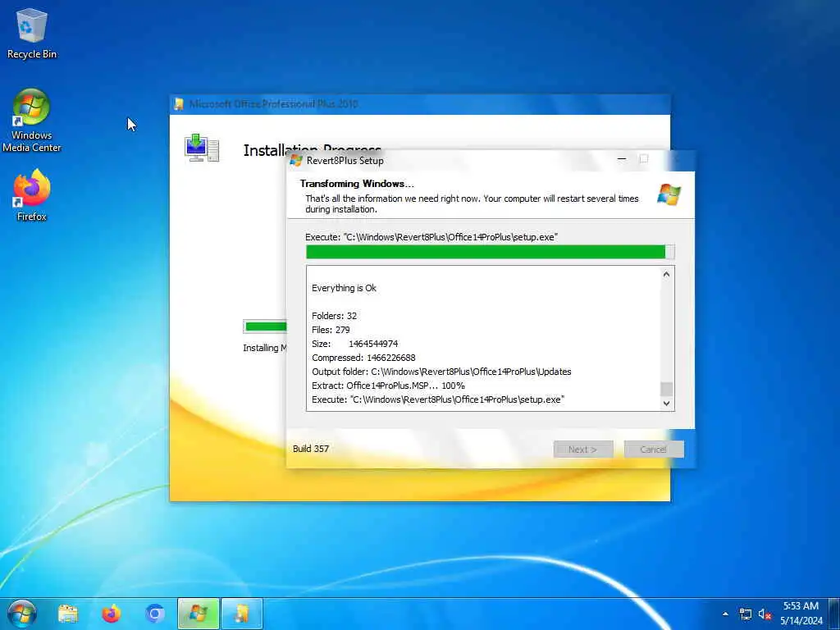Click the 'Output folder' log line

[441, 372]
